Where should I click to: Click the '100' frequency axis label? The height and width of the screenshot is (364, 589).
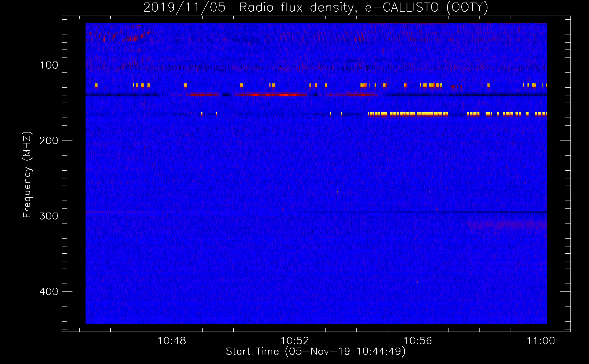(49, 65)
